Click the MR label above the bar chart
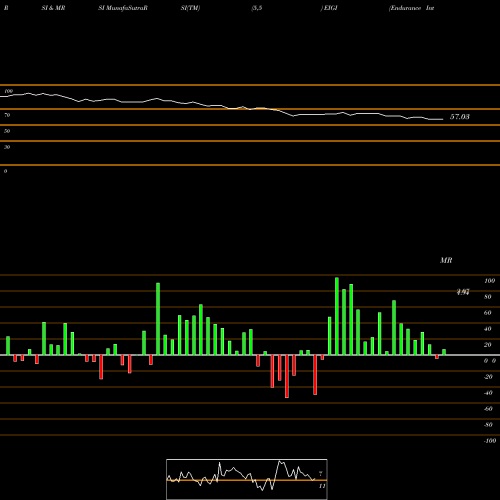500x500 pixels. (446, 260)
